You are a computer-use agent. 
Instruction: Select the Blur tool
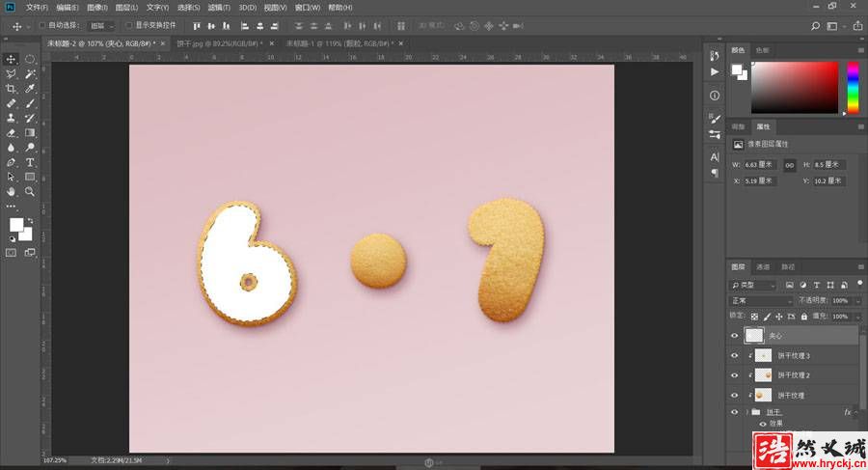click(11, 148)
